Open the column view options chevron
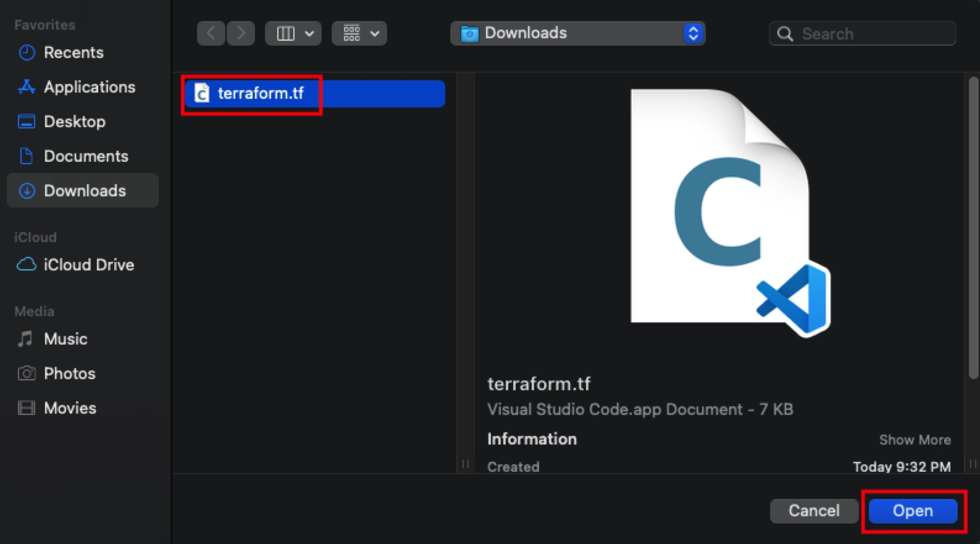This screenshot has height=544, width=980. click(x=309, y=33)
